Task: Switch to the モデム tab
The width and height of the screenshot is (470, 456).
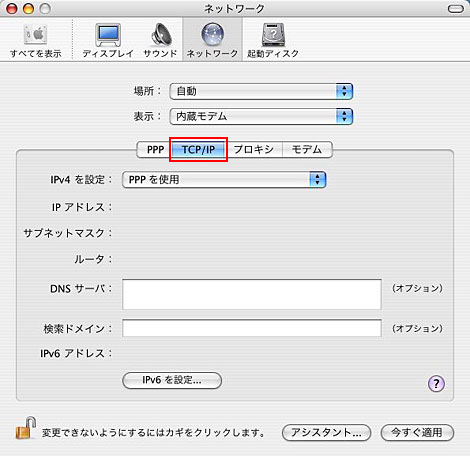Action: 307,149
